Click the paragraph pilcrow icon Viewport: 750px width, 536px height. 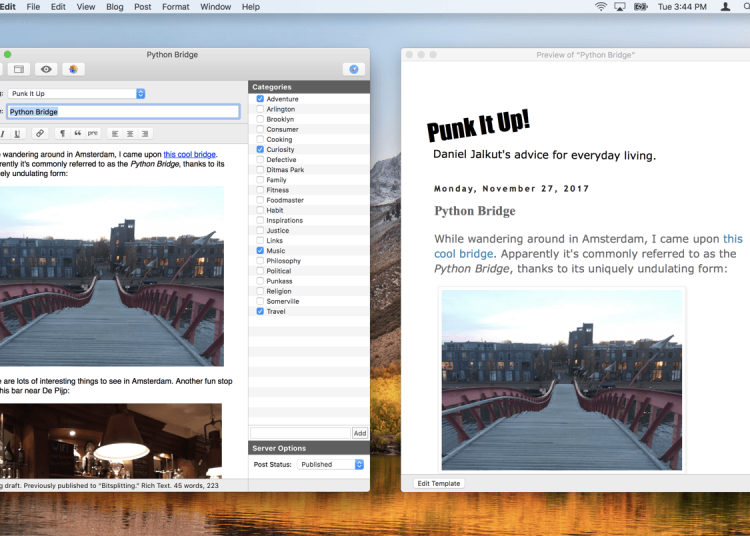(63, 133)
